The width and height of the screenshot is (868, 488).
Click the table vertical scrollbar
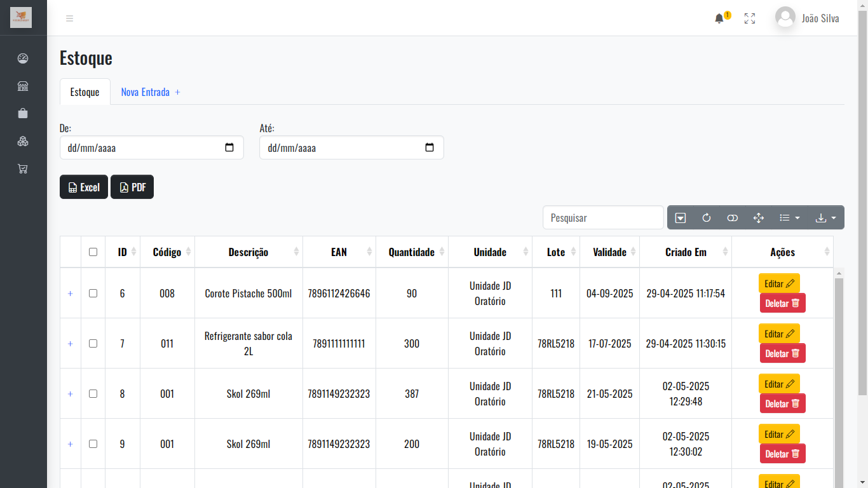point(839,381)
